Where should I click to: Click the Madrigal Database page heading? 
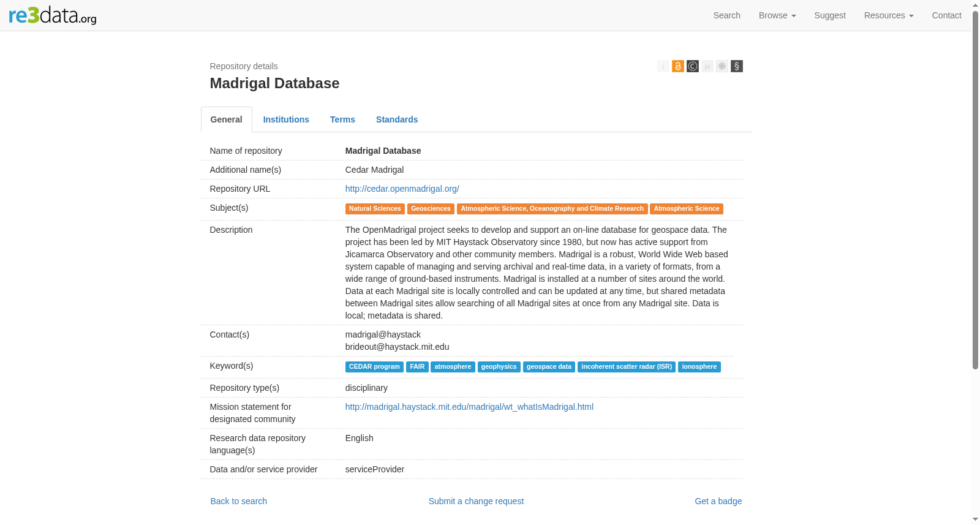click(274, 83)
